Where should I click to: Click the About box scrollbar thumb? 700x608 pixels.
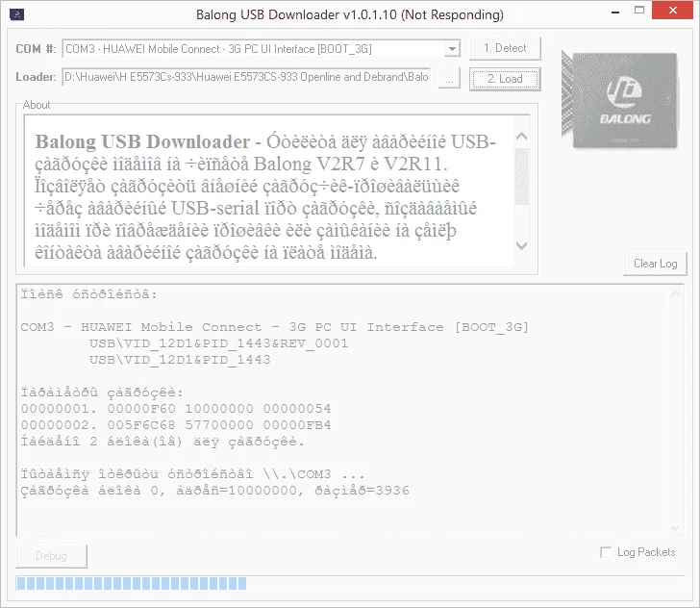(521, 176)
